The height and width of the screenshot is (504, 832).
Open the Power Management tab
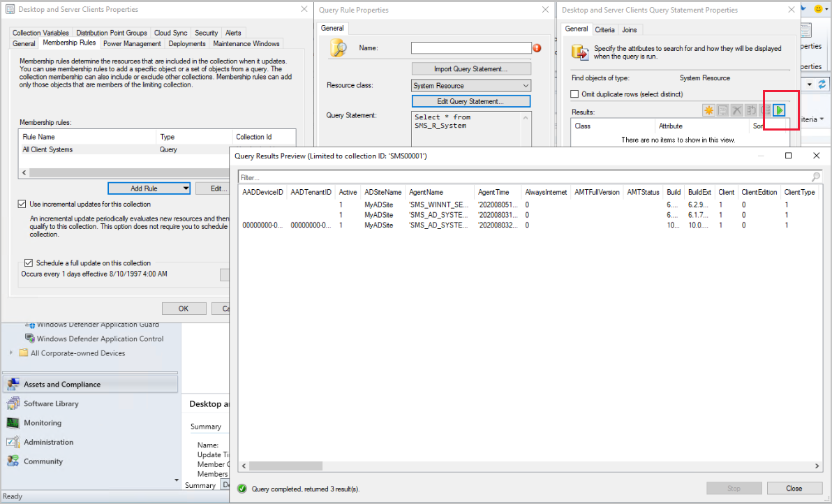tap(132, 43)
